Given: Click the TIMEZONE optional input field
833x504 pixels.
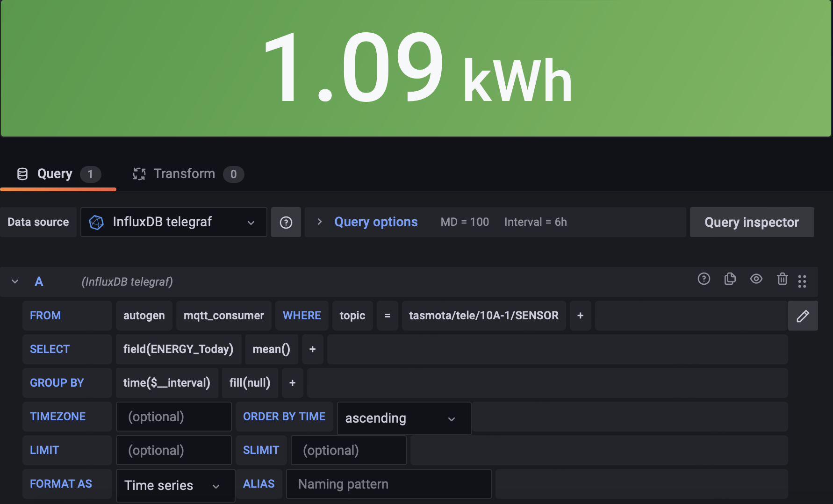Looking at the screenshot, I should pyautogui.click(x=173, y=416).
